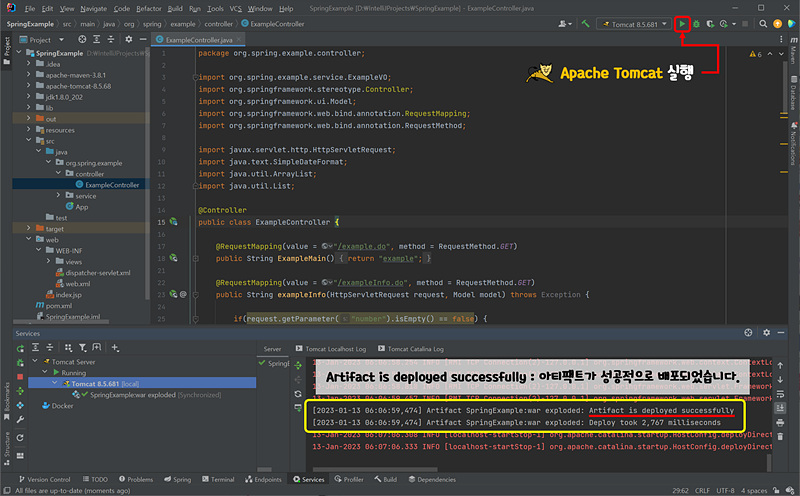Start debugging with the bug icon

coord(696,24)
